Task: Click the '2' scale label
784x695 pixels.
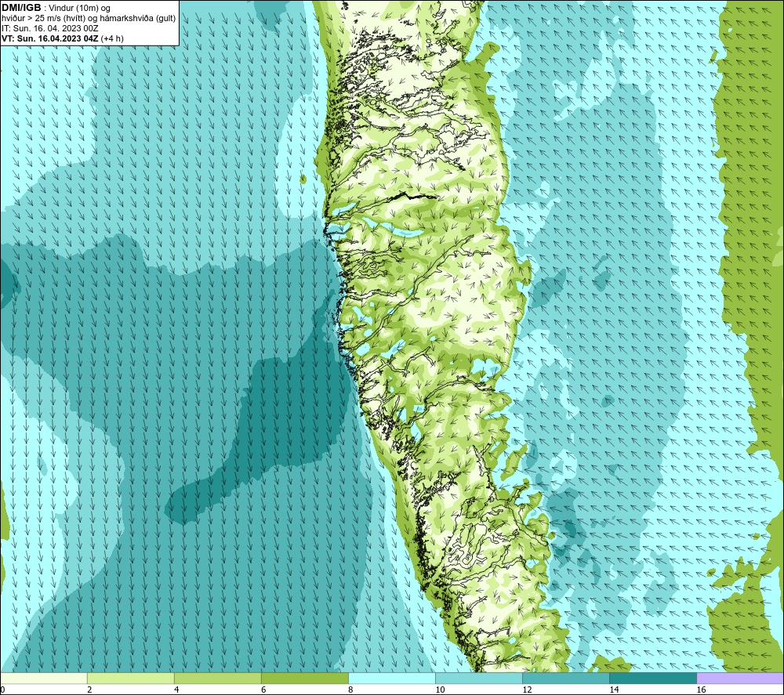Action: (x=89, y=690)
